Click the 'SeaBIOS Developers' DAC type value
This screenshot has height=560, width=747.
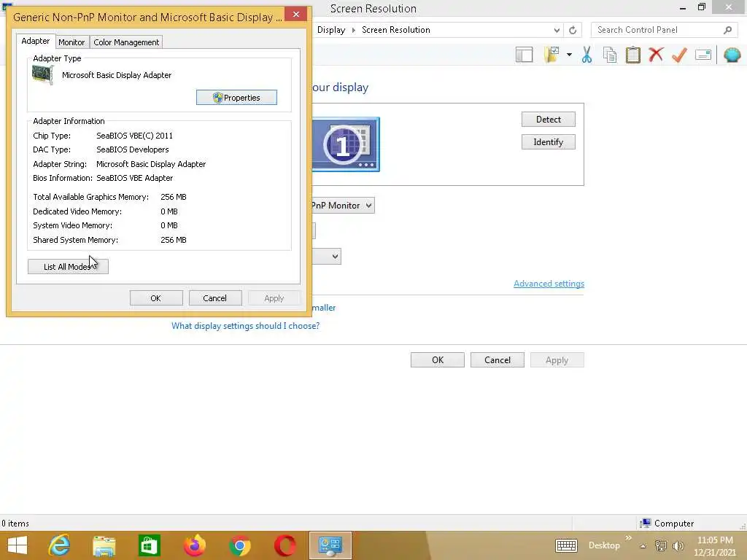click(x=133, y=149)
